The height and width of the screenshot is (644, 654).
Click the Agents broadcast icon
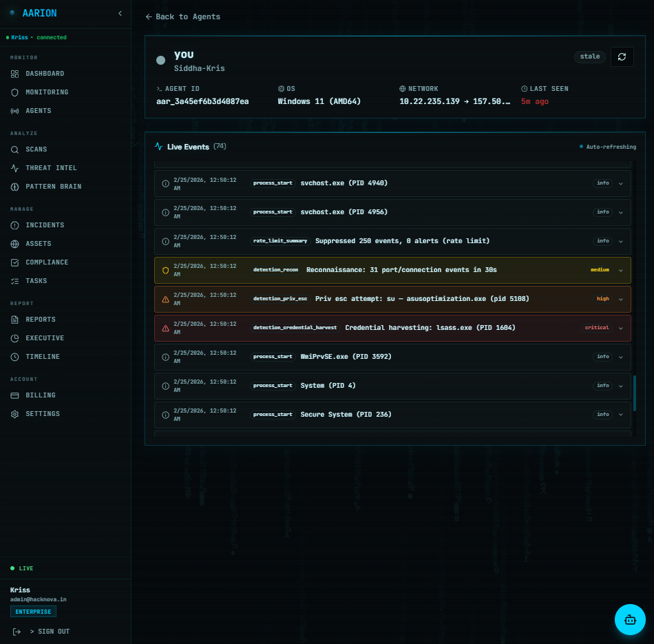14,111
